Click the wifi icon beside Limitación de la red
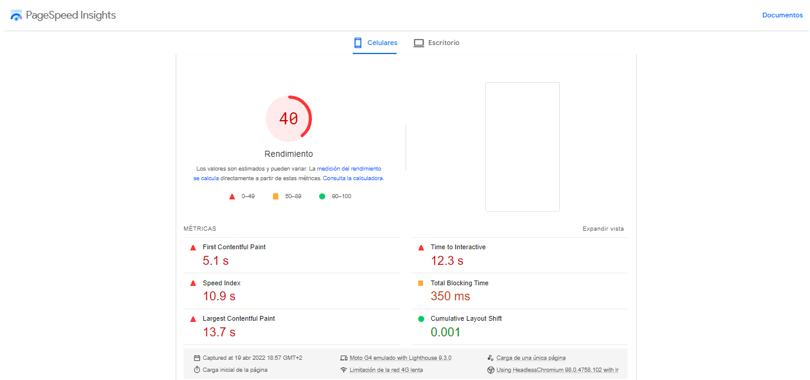 (344, 370)
